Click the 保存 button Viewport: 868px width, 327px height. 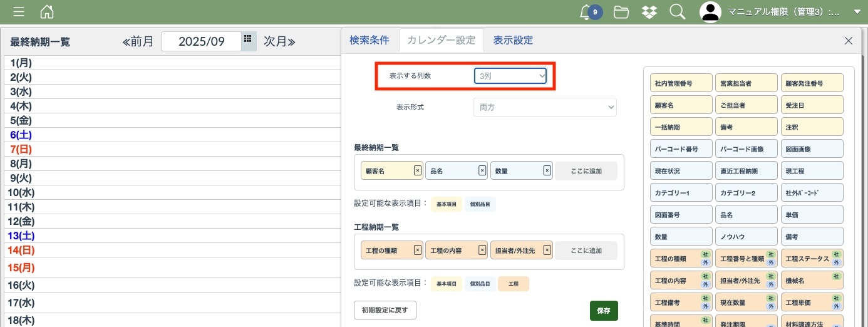coord(604,311)
